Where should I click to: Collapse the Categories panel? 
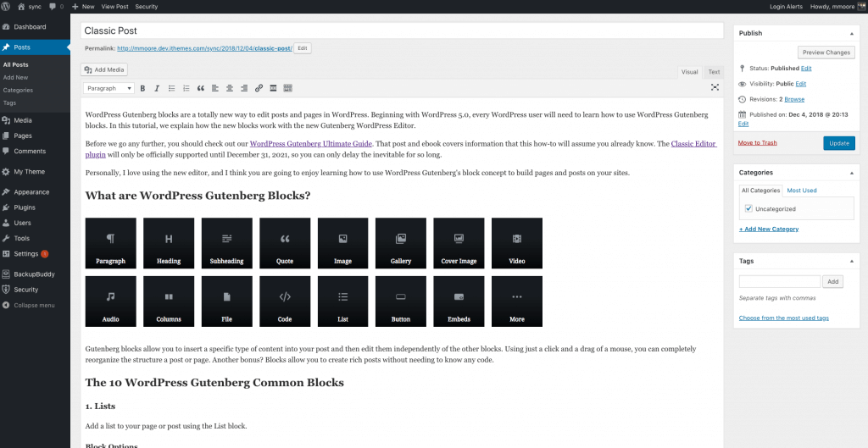click(851, 173)
